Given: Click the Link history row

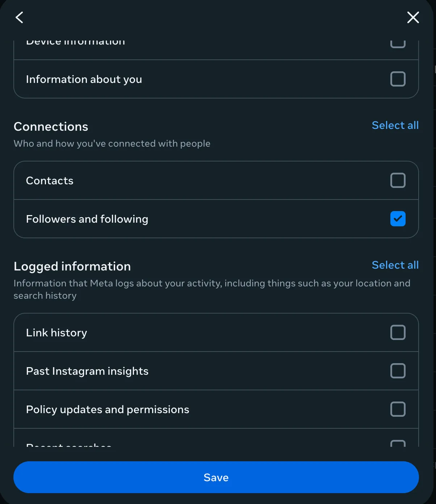Looking at the screenshot, I should [x=145, y=332].
